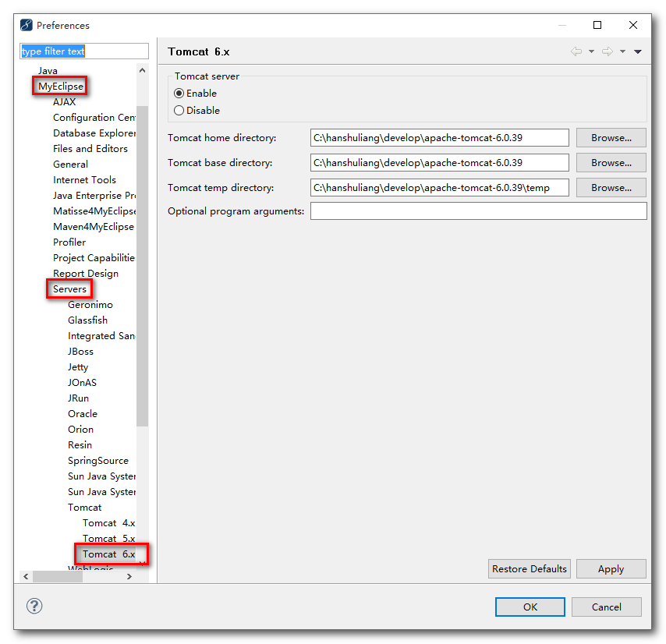The height and width of the screenshot is (644, 666).
Task: Click tree horizontal scrollbar right arrow
Action: 129,576
